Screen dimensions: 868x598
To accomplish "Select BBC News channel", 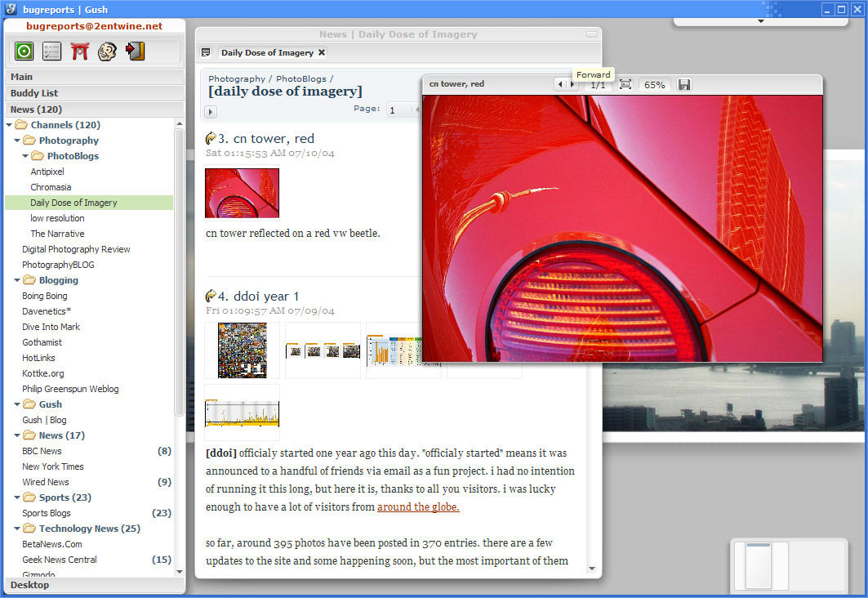I will click(42, 451).
